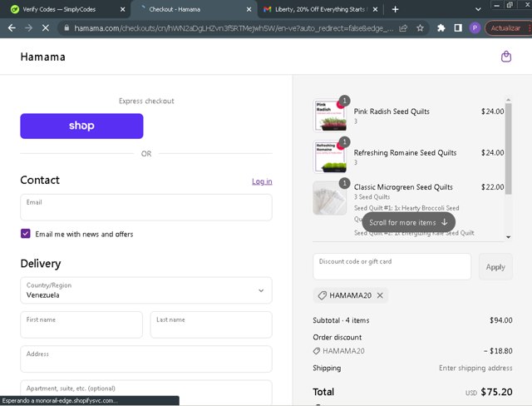Click the Pink Radish Seed Quilts name
The image size is (532, 406).
pos(392,111)
